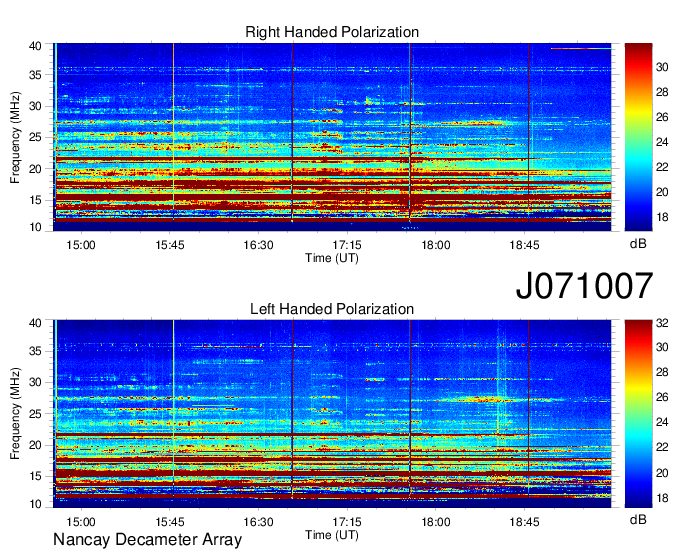Viewport: 680px width, 552px height.
Task: Click the 24 dB tick on Right Handed color bar
Action: pyautogui.click(x=662, y=142)
